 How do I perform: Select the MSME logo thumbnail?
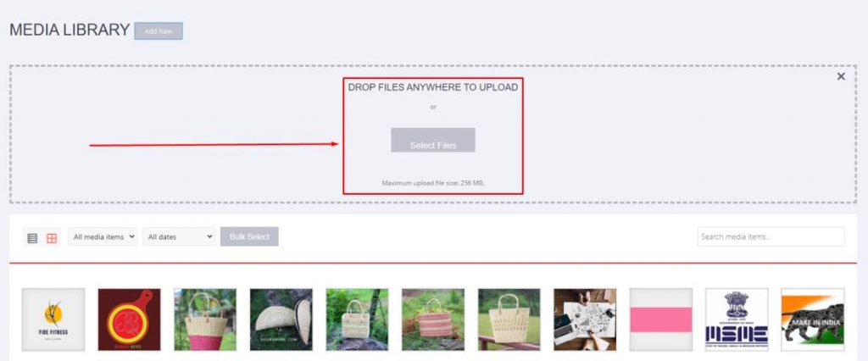(x=737, y=319)
